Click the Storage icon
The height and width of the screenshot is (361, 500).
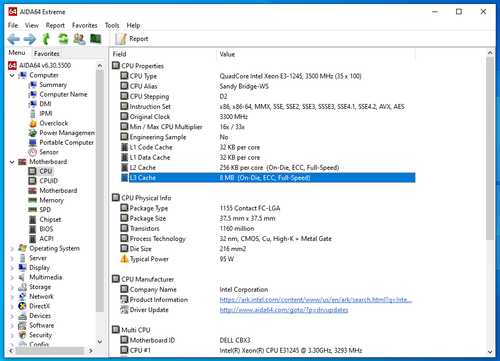pos(22,287)
